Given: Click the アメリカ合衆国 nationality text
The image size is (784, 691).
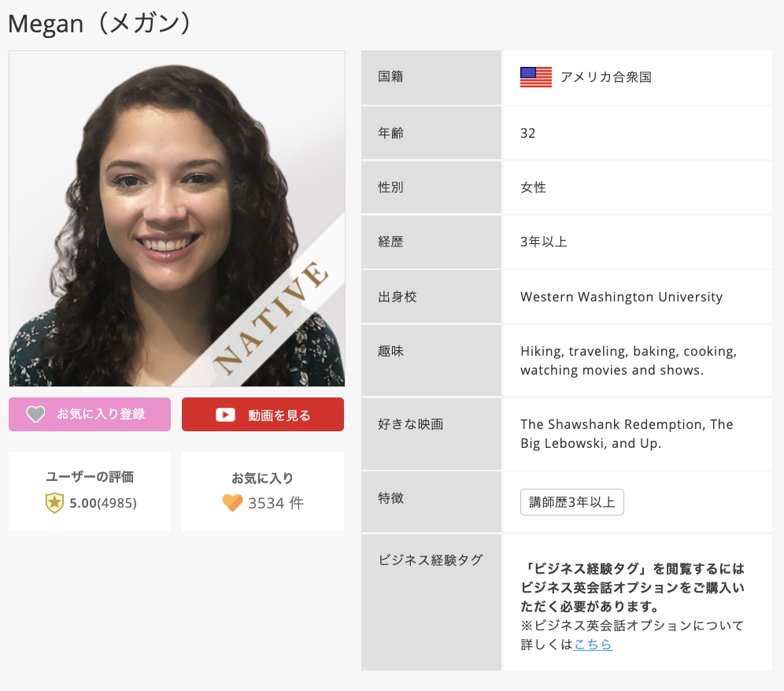Looking at the screenshot, I should tap(605, 77).
